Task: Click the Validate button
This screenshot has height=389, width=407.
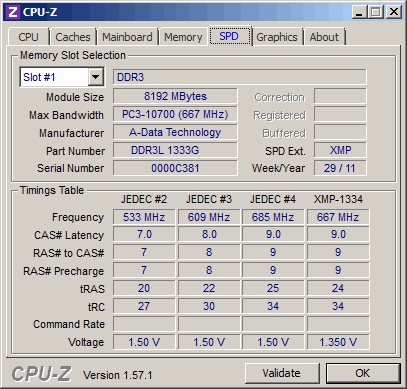Action: [x=282, y=373]
